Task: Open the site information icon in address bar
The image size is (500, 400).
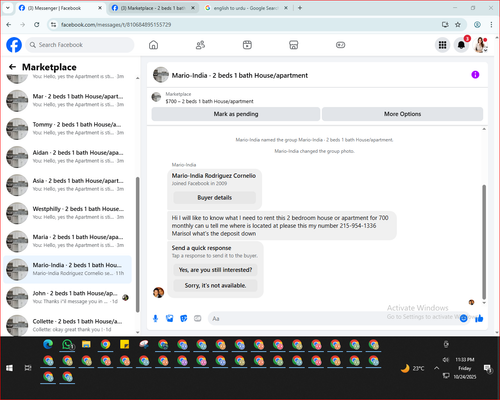Action: (53, 25)
